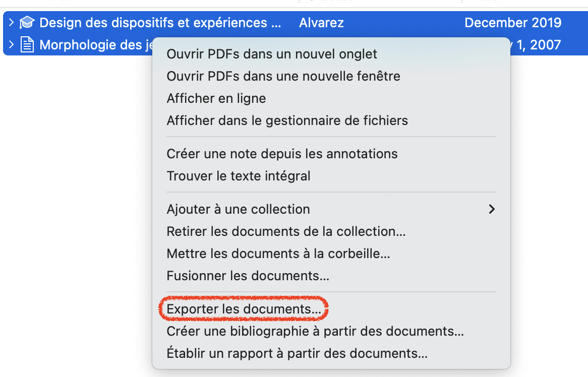Select the Design des dispositifs et expériences title
Image resolution: width=588 pixels, height=377 pixels.
click(x=160, y=23)
